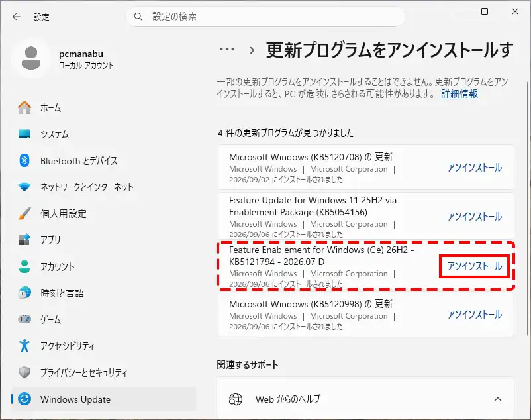
Task: Open the 詳細情報 link
Action: [459, 94]
